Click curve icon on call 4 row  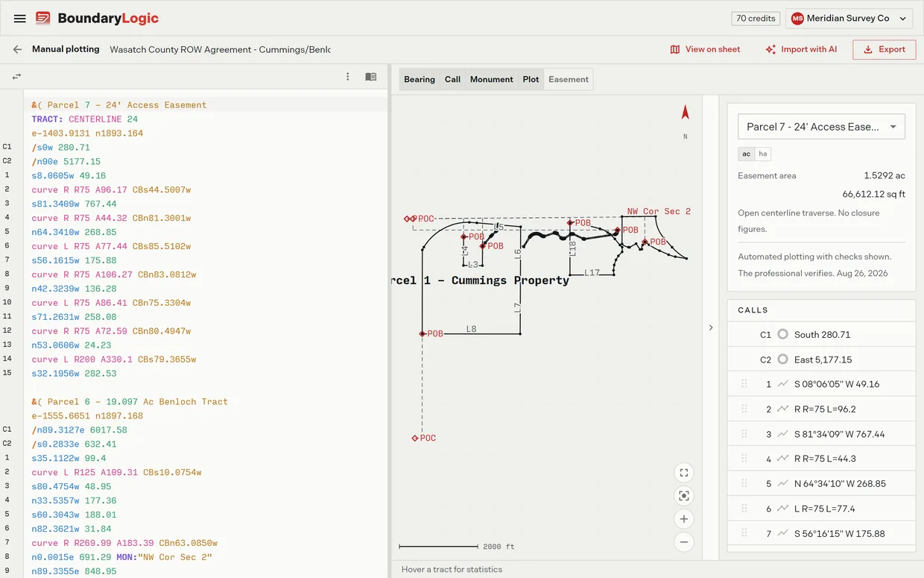(782, 459)
